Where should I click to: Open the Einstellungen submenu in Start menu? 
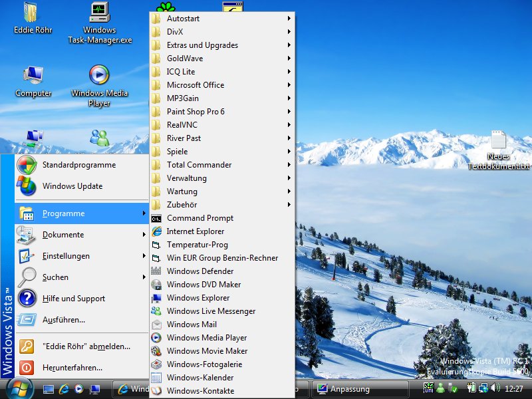click(x=66, y=256)
